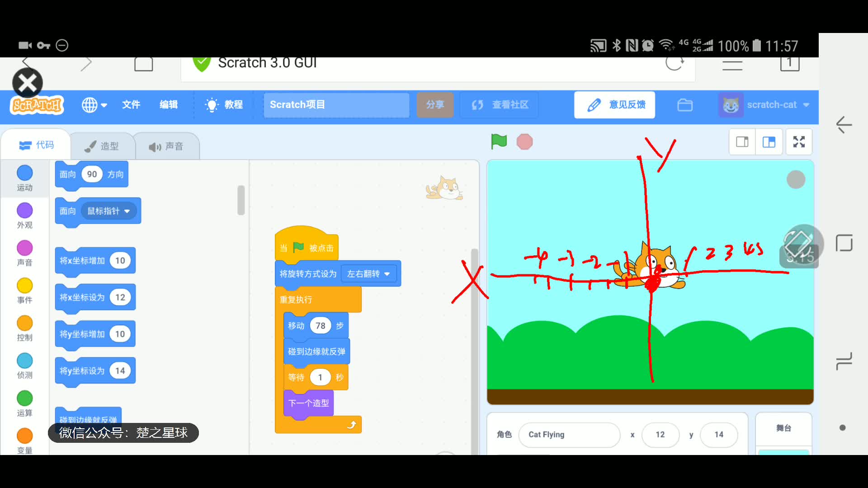The image size is (868, 488).
Task: Toggle the large stage layout view
Action: point(769,141)
